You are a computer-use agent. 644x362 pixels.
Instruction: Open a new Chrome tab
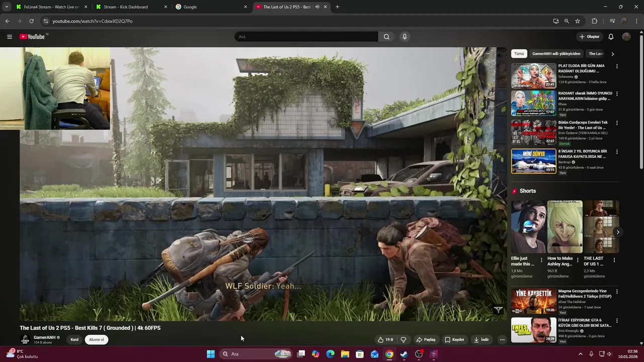point(337,7)
